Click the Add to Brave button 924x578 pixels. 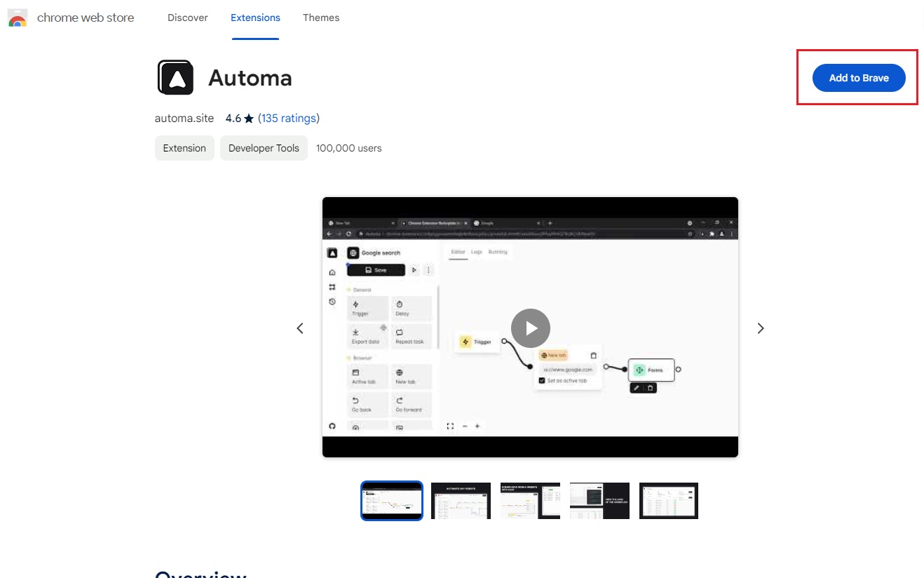pyautogui.click(x=859, y=78)
